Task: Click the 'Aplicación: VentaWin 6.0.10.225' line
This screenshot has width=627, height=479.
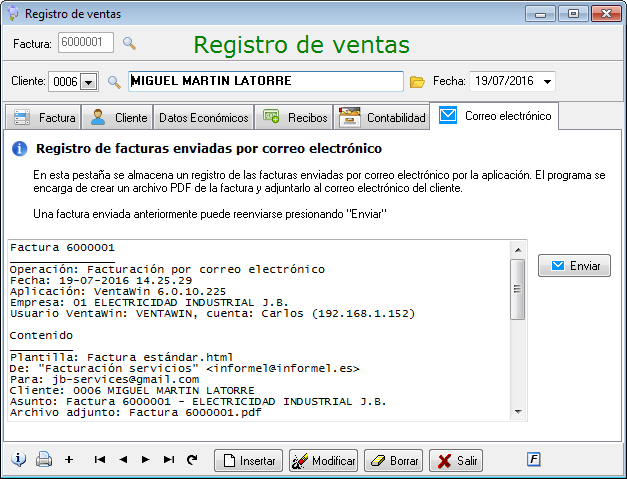Action: point(118,291)
